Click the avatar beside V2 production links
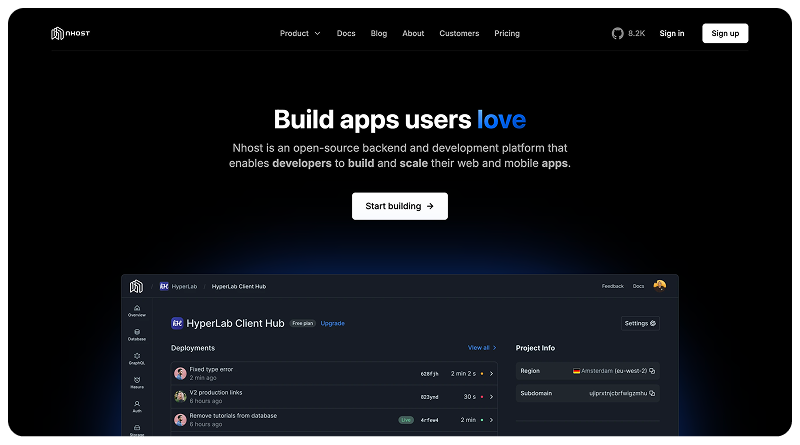Image resolution: width=800 pixels, height=445 pixels. pos(180,397)
